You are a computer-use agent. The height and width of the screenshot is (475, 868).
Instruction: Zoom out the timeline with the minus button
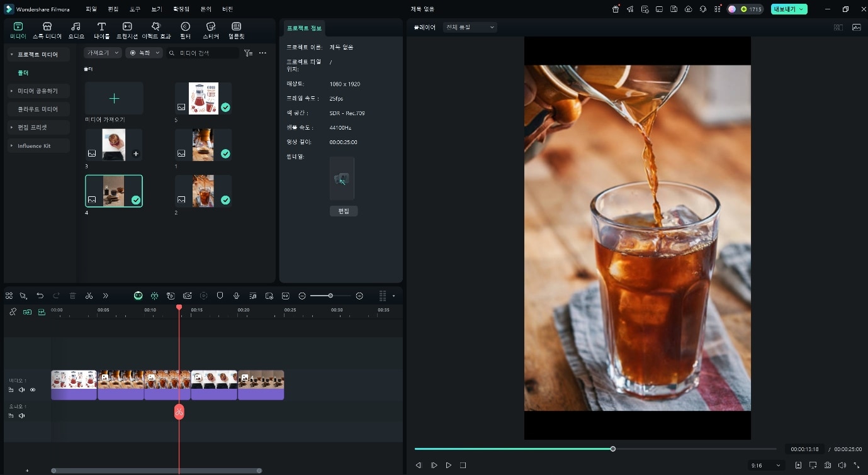tap(302, 296)
